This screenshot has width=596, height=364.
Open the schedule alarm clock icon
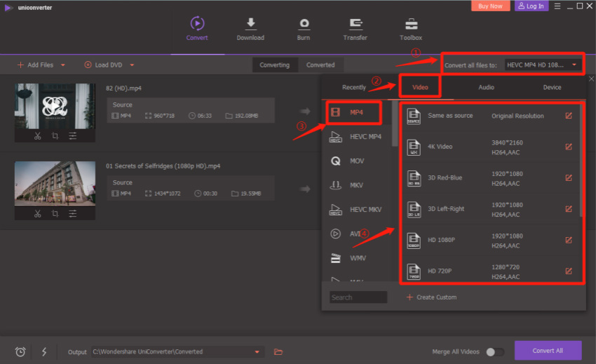pos(20,352)
